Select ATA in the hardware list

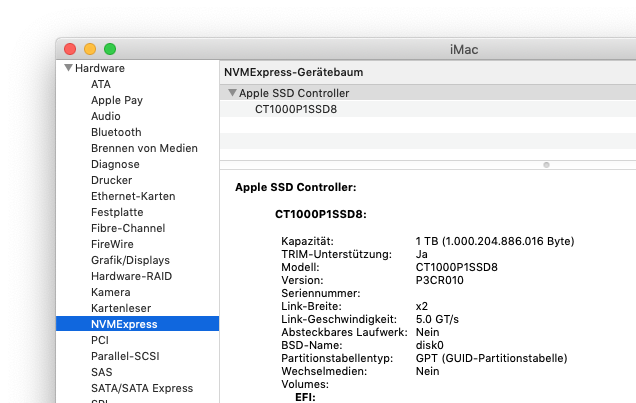point(101,84)
